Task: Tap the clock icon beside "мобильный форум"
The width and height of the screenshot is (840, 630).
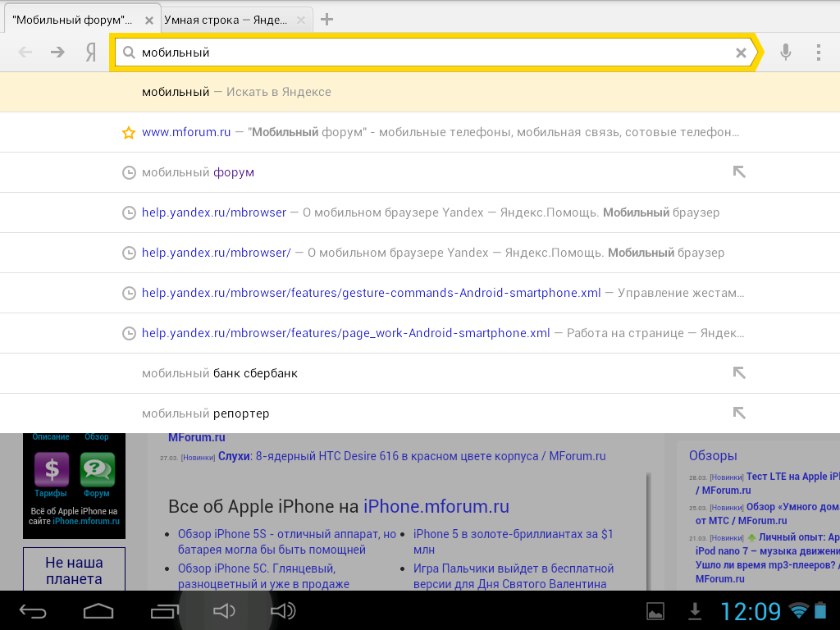Action: pos(129,172)
